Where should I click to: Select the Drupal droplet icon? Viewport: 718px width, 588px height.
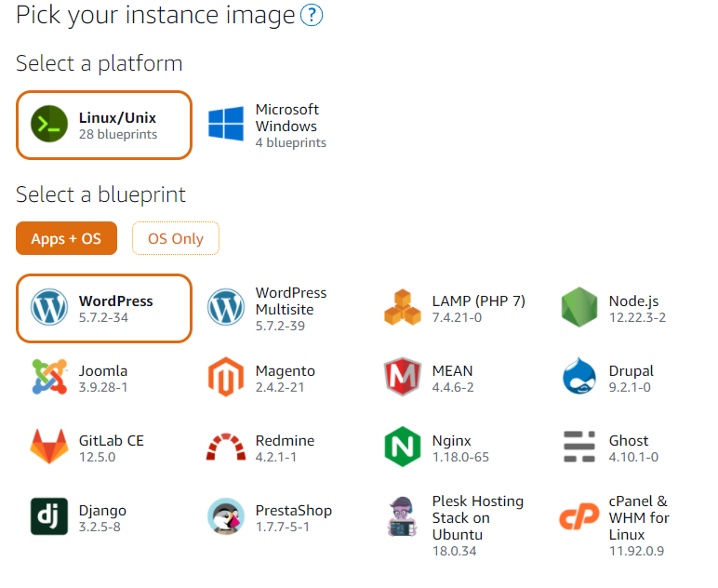tap(579, 378)
